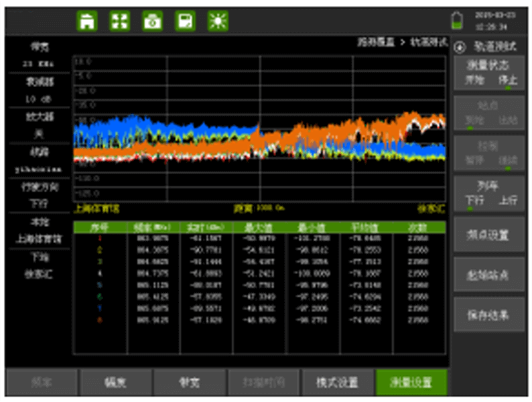Open the 幅度 tab
The width and height of the screenshot is (532, 402).
click(x=114, y=383)
